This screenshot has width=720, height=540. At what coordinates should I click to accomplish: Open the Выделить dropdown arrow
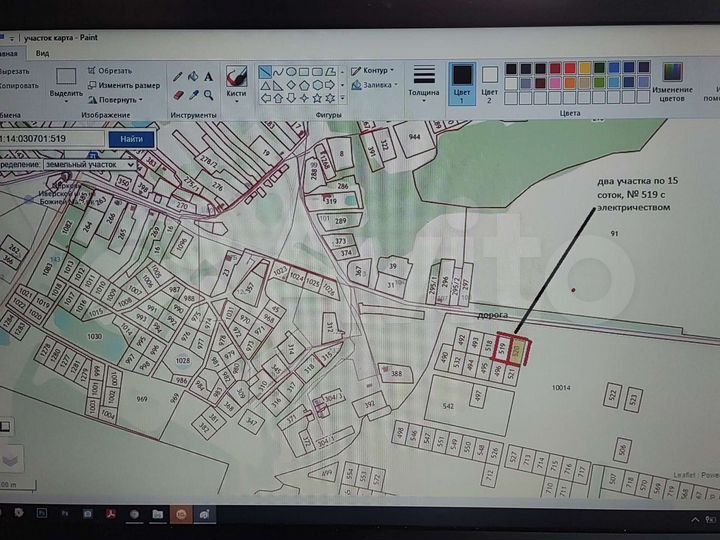pos(66,101)
